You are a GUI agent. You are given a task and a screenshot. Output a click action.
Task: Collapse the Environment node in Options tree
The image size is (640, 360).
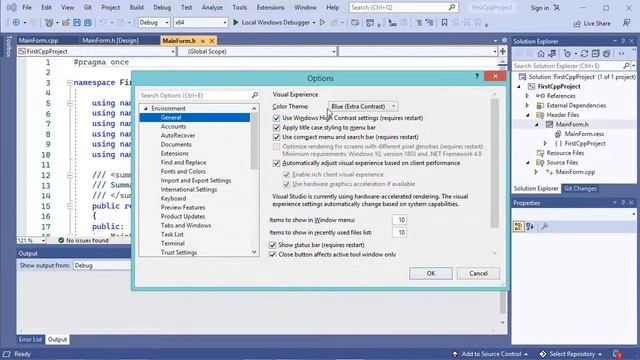(146, 109)
